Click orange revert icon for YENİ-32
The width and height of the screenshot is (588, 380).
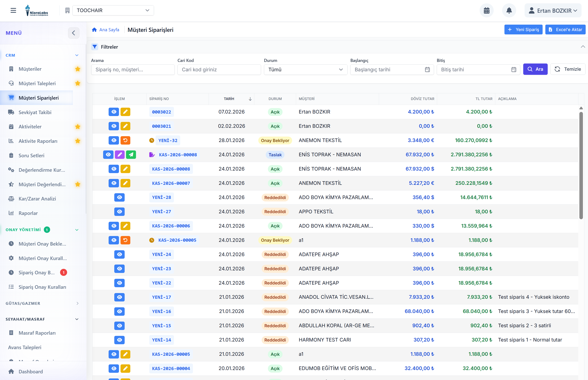point(125,140)
